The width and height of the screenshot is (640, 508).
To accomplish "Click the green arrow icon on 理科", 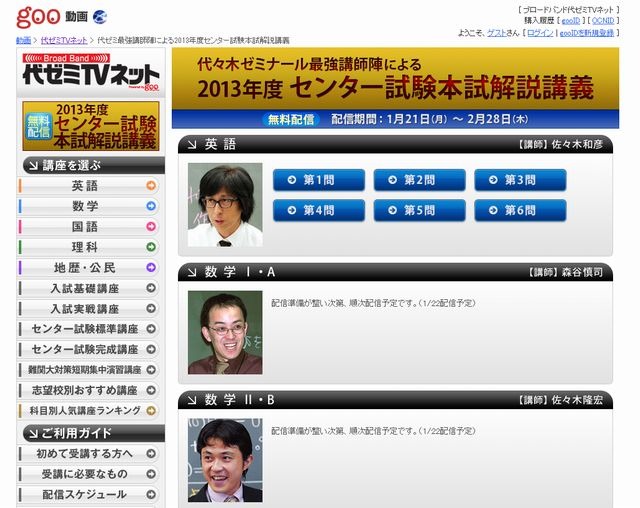I will [x=151, y=247].
